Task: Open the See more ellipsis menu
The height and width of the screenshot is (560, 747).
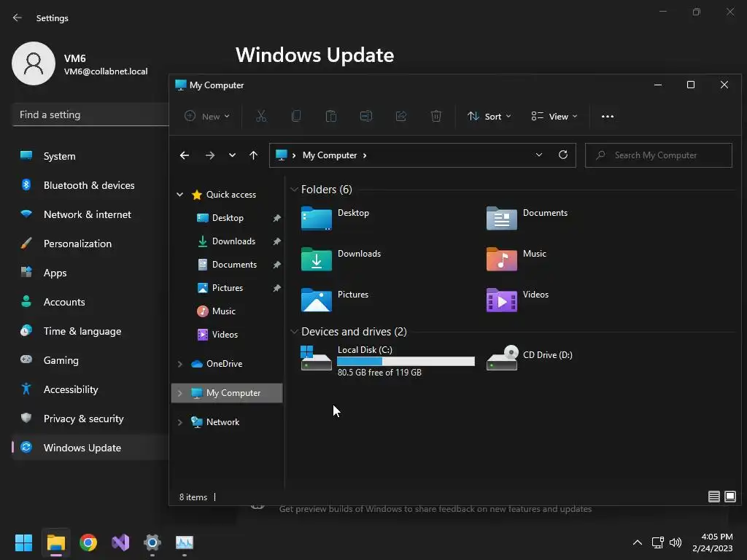Action: 608,116
